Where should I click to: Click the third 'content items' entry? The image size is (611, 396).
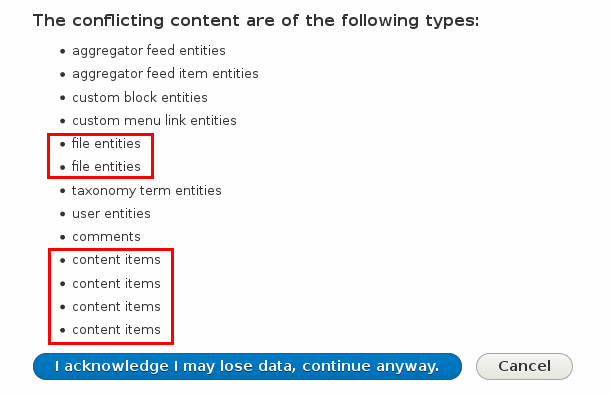pyautogui.click(x=117, y=307)
